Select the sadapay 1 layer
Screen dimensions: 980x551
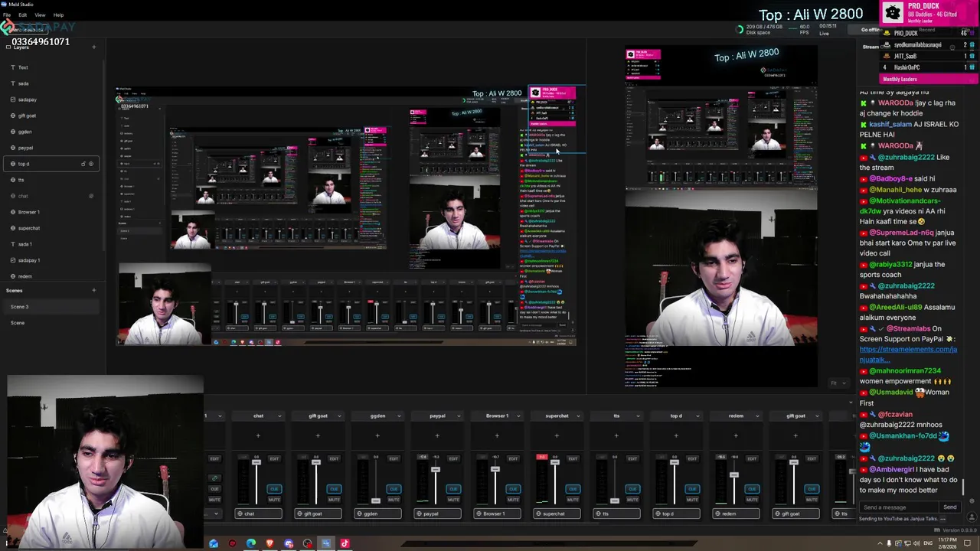(x=51, y=260)
